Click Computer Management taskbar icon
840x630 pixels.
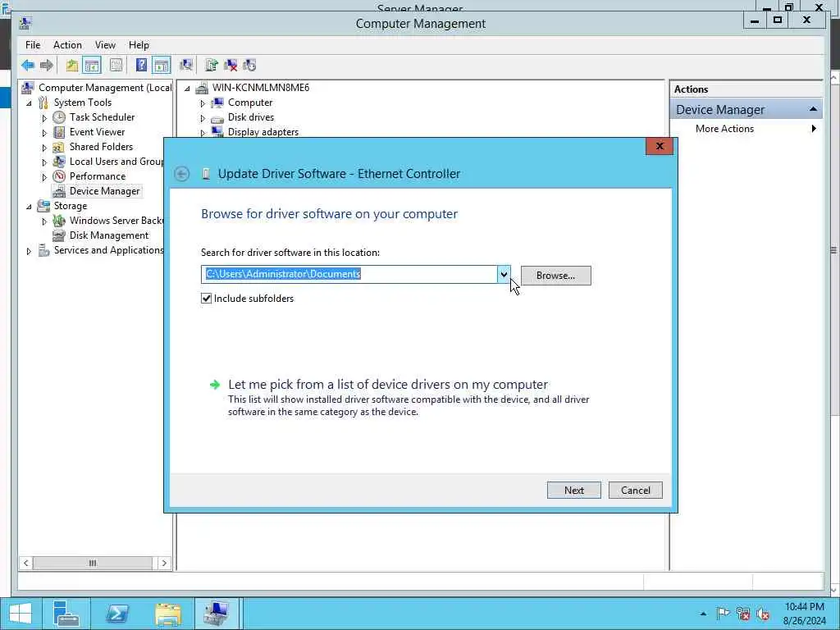point(217,614)
